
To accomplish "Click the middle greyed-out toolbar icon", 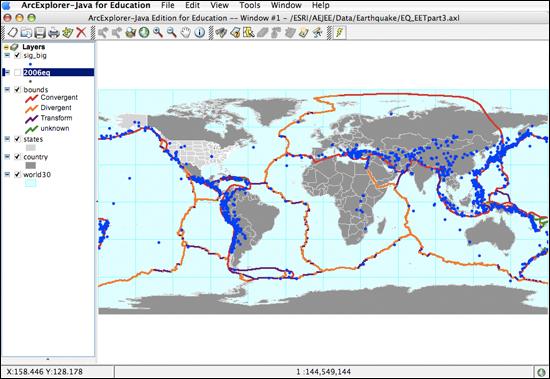I will click(276, 33).
